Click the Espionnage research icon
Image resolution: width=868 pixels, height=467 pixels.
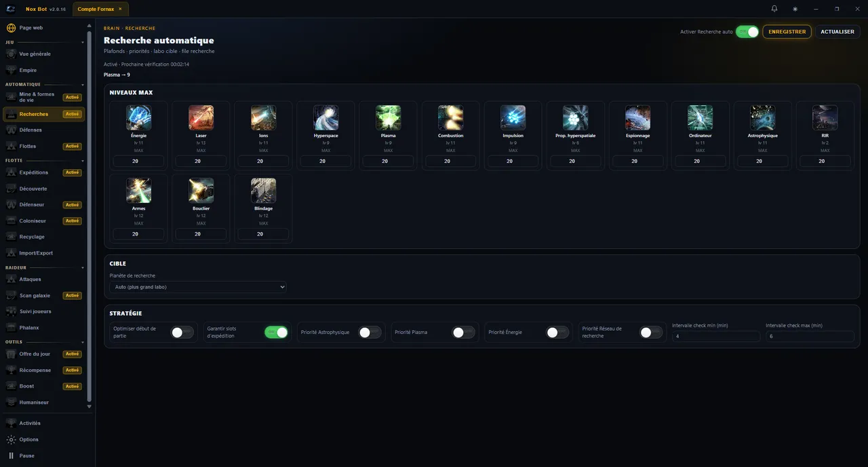pyautogui.click(x=637, y=117)
